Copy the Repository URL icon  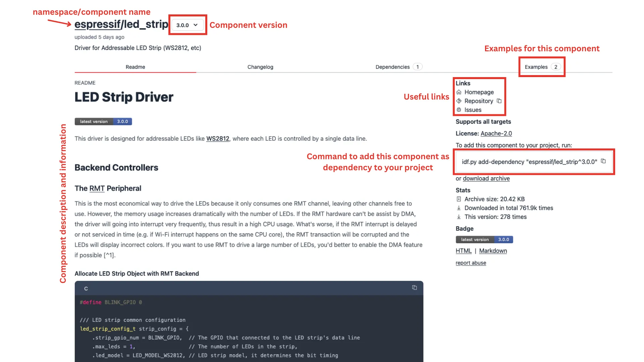(499, 101)
